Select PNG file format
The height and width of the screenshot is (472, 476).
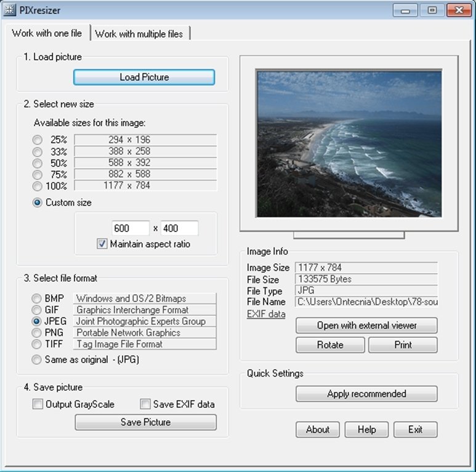36,333
